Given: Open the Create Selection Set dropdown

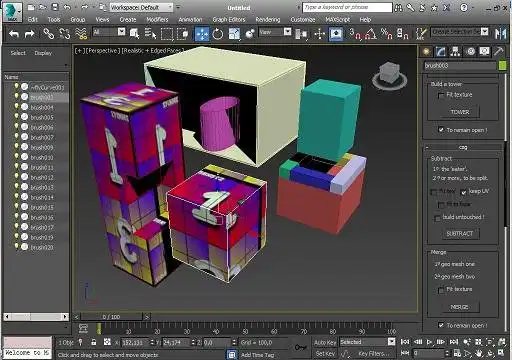Looking at the screenshot, I should [459, 32].
